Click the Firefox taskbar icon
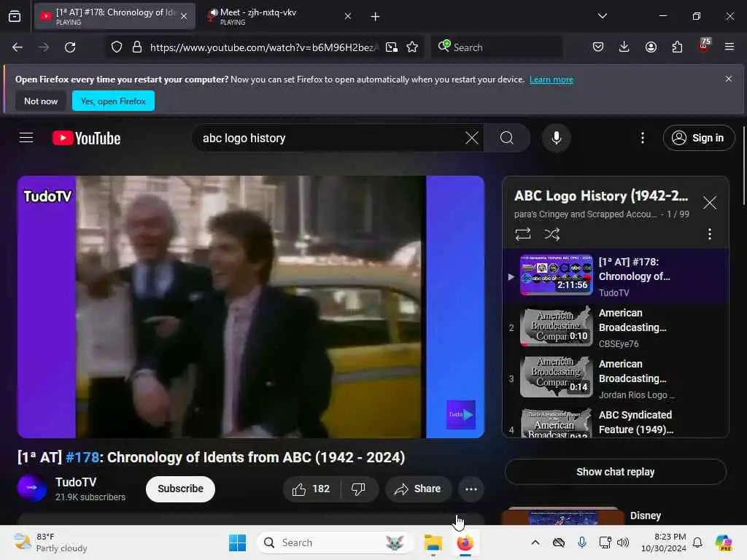This screenshot has width=747, height=560. point(465,542)
